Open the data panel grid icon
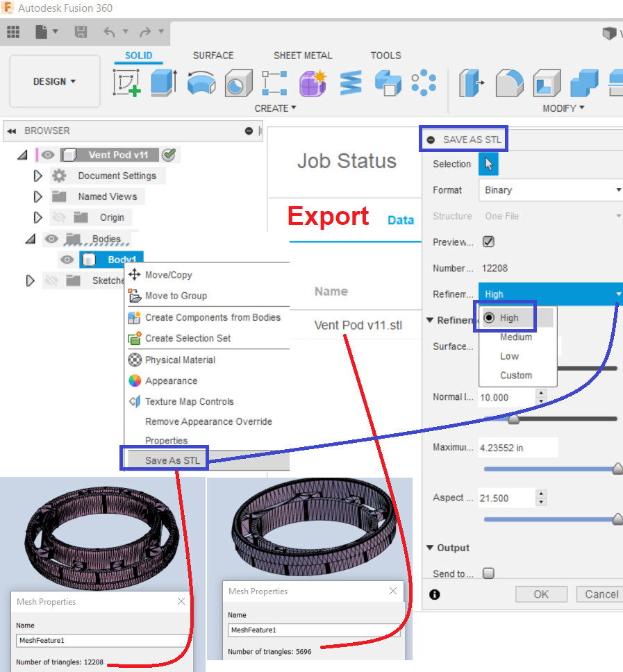 pos(13,32)
